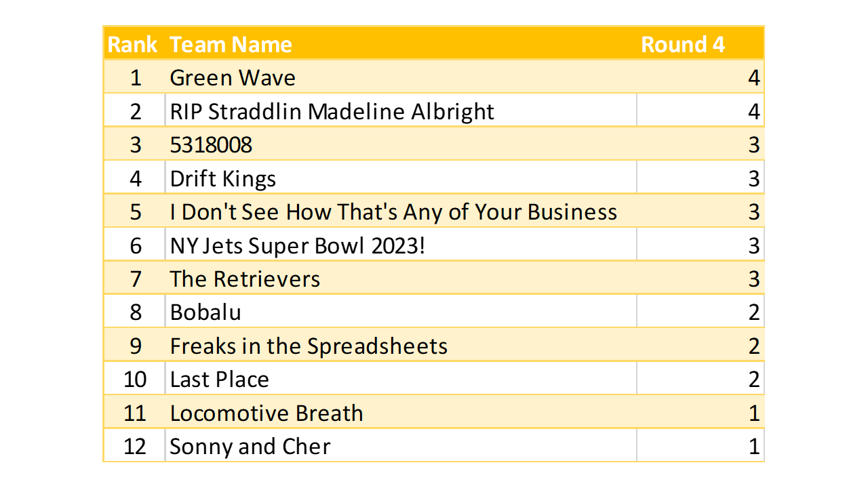Select NY Jets Super Bowl 2023! cell

(297, 245)
